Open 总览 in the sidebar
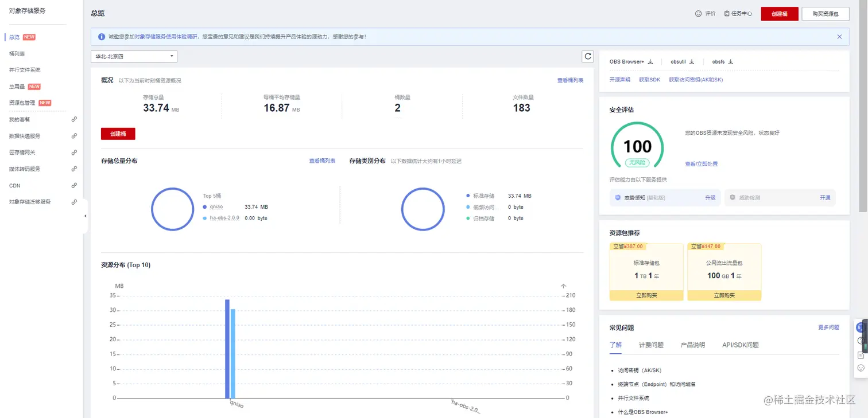The width and height of the screenshot is (868, 418). pyautogui.click(x=14, y=37)
